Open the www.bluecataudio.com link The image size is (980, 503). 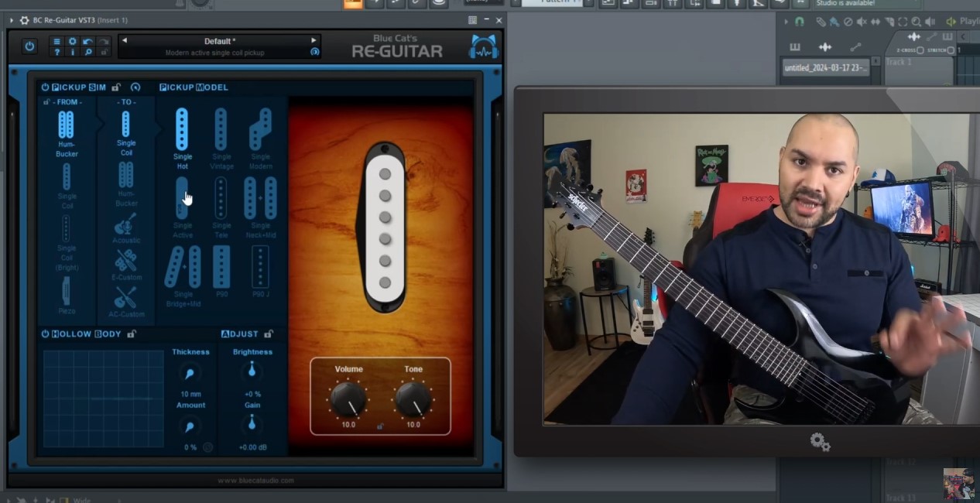click(x=255, y=481)
